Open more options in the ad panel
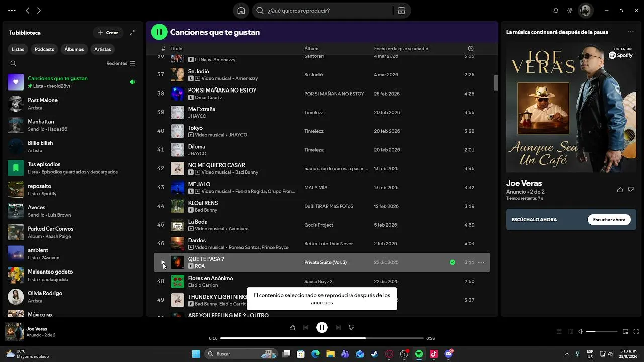Image resolution: width=644 pixels, height=362 pixels. [631, 32]
